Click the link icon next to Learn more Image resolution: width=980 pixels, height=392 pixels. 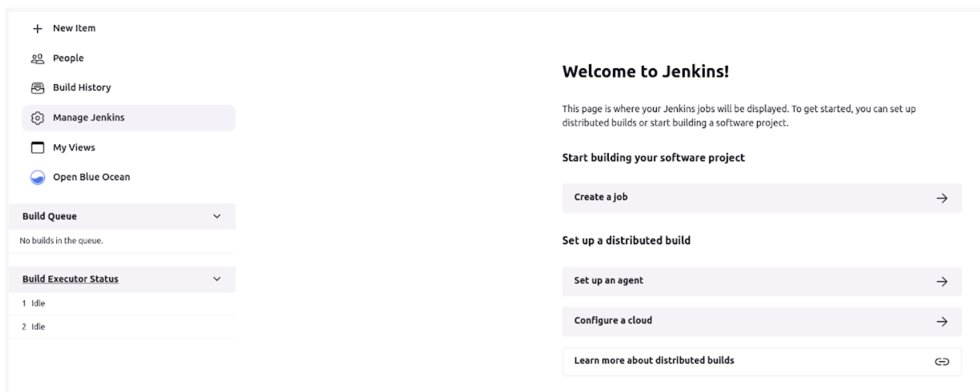[942, 360]
